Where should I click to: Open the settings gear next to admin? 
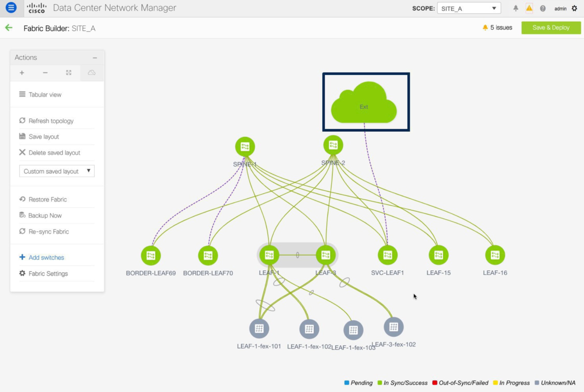point(574,9)
